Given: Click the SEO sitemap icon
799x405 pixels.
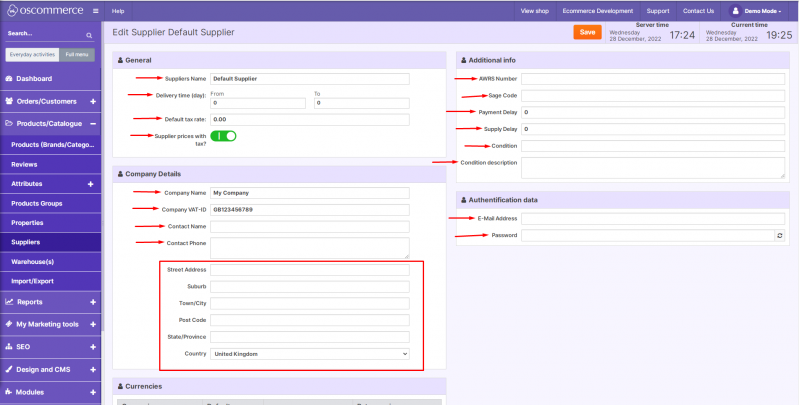Looking at the screenshot, I should 9,346.
